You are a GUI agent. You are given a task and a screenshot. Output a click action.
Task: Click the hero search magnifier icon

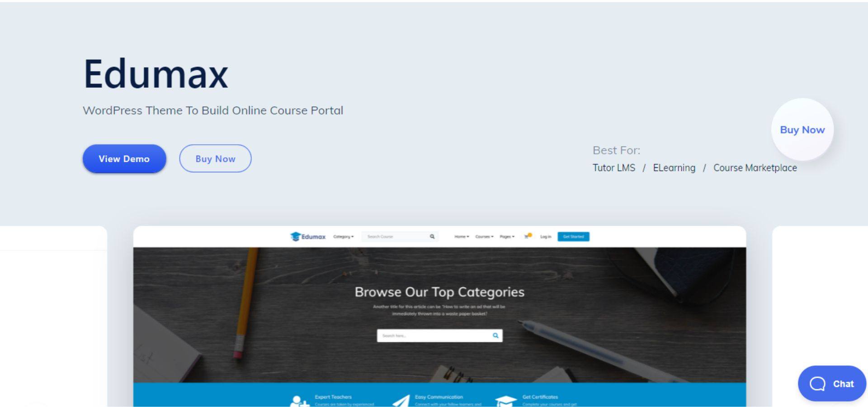(495, 336)
